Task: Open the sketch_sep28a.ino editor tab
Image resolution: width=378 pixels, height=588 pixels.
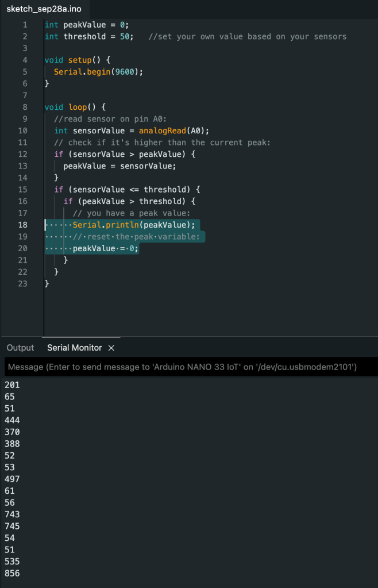Action: pyautogui.click(x=40, y=9)
